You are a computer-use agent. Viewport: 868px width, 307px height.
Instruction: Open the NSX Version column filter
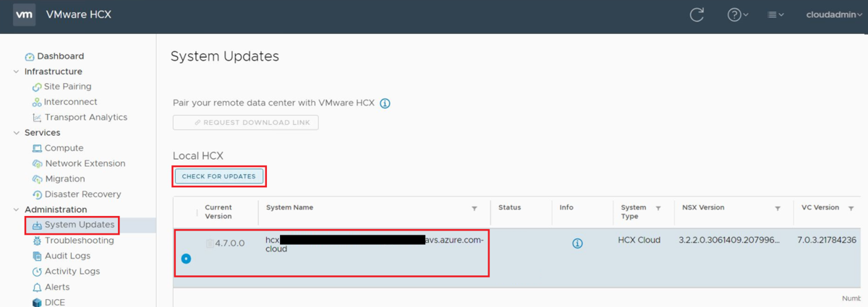click(778, 208)
